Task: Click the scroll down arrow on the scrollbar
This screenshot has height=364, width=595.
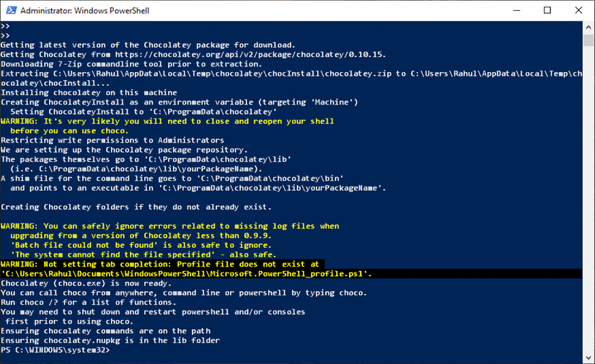Action: 589,358
